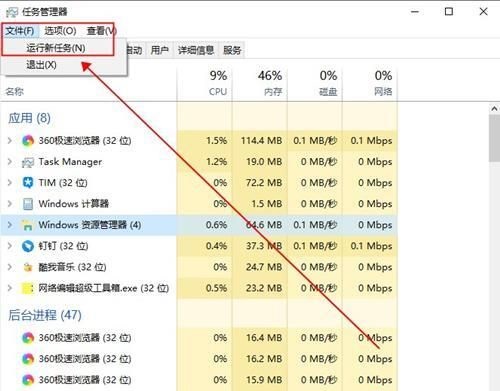Expand the Windows 计算器 row
Viewport: 500px width, 391px height.
pos(10,204)
